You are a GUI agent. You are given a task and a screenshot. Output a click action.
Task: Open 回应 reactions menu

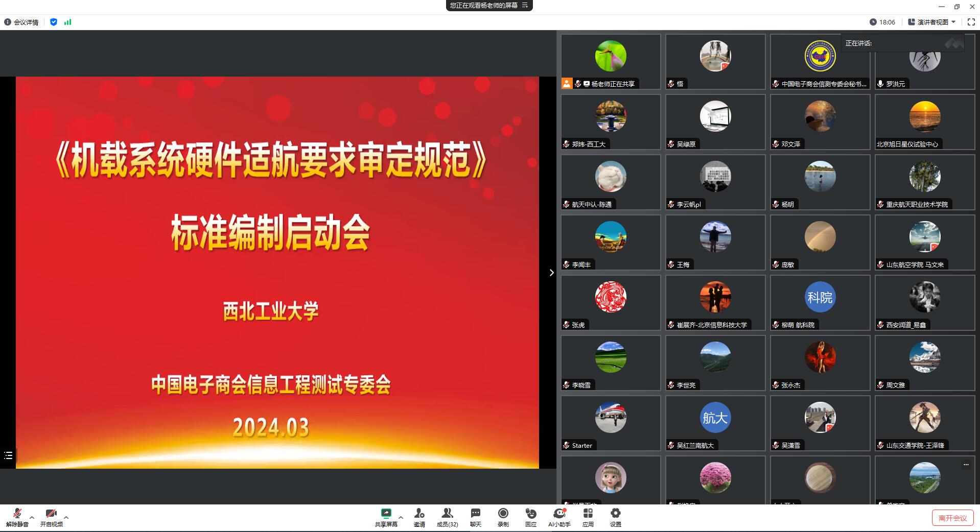coord(531,517)
